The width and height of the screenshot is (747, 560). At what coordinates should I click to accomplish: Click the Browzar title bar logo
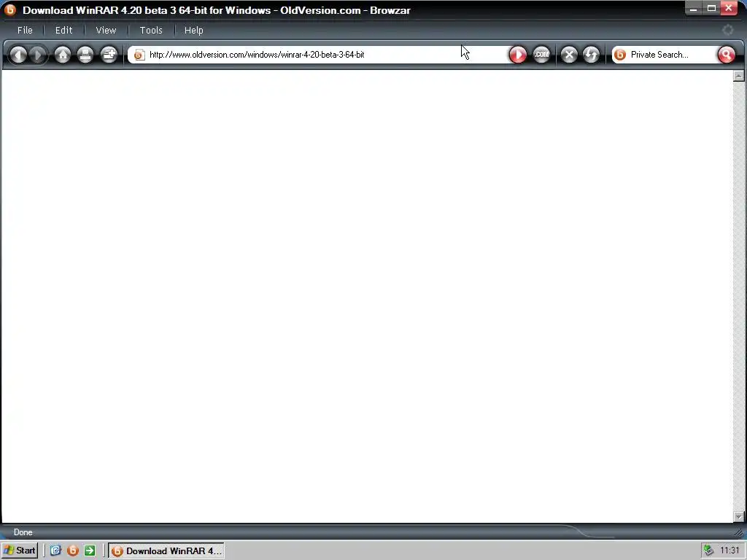[x=10, y=9]
